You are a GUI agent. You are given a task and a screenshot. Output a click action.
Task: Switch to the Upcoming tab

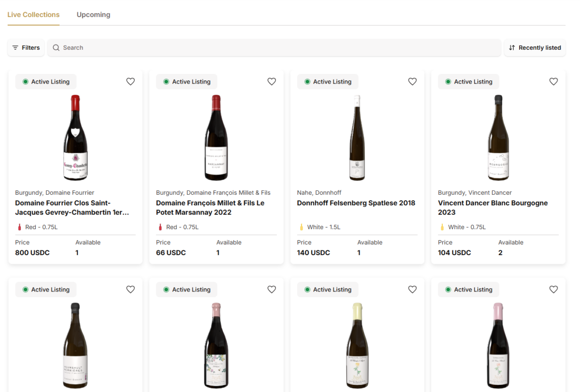(x=93, y=15)
